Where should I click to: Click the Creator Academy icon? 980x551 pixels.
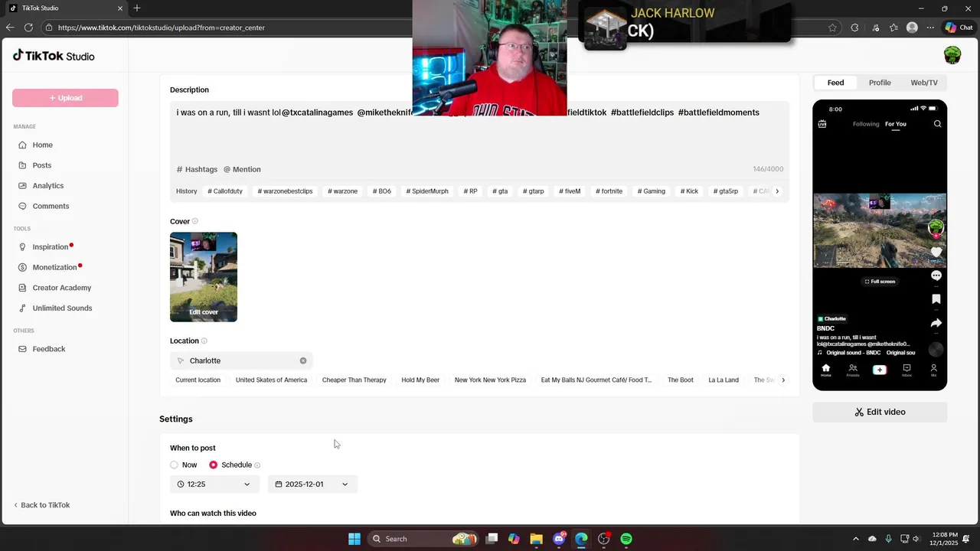(24, 288)
